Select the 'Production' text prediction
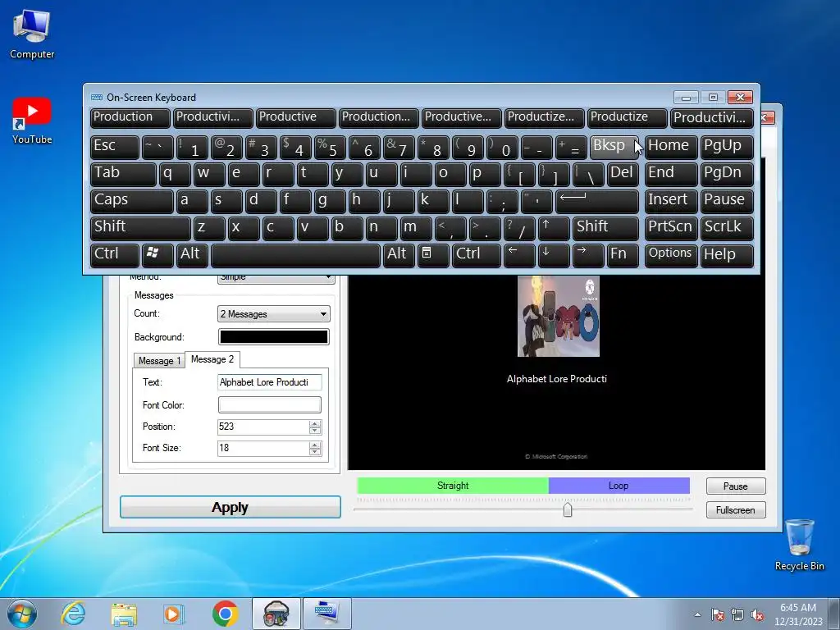Screen dimensions: 840x630 (130, 118)
